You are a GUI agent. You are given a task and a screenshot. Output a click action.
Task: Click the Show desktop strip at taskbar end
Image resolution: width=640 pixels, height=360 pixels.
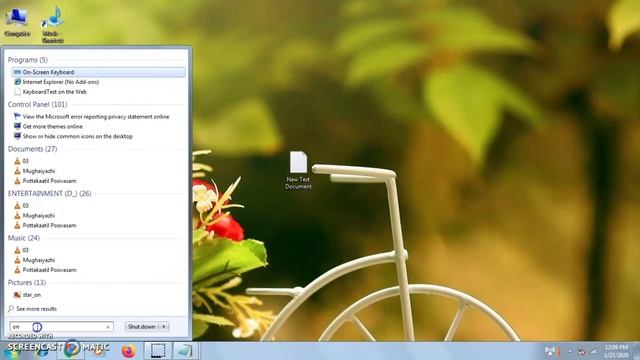[x=636, y=351]
